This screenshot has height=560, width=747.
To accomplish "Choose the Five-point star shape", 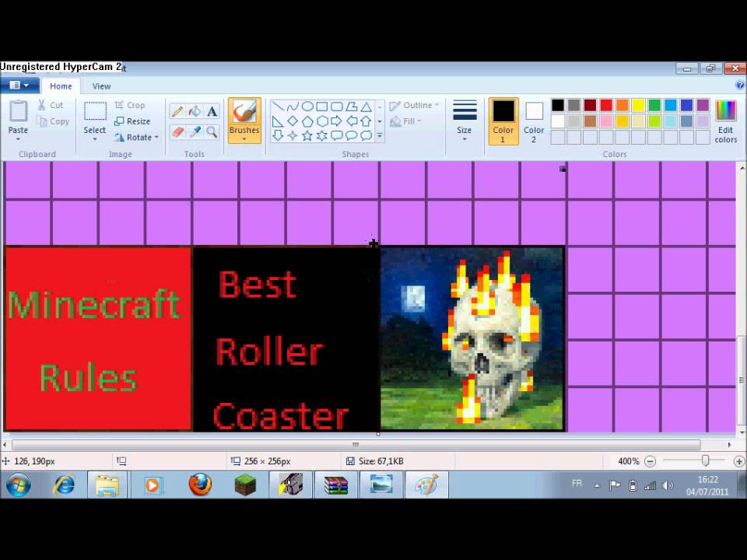I will click(307, 135).
